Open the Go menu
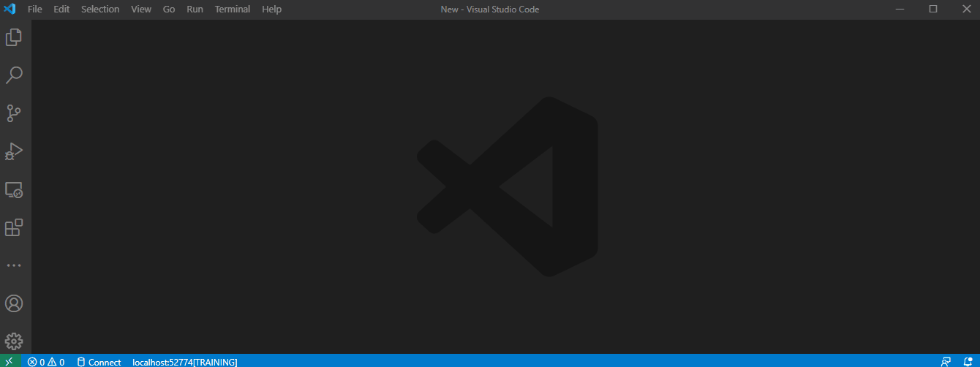Viewport: 980px width, 367px height. [x=169, y=10]
